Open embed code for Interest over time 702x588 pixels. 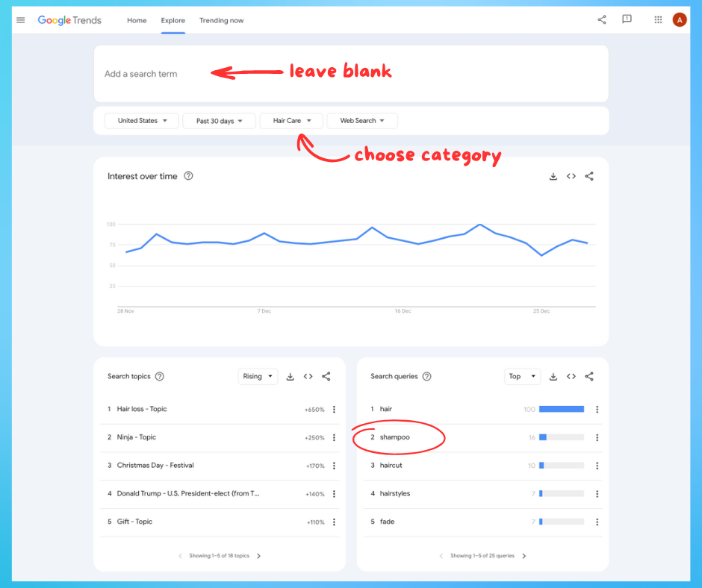click(571, 177)
